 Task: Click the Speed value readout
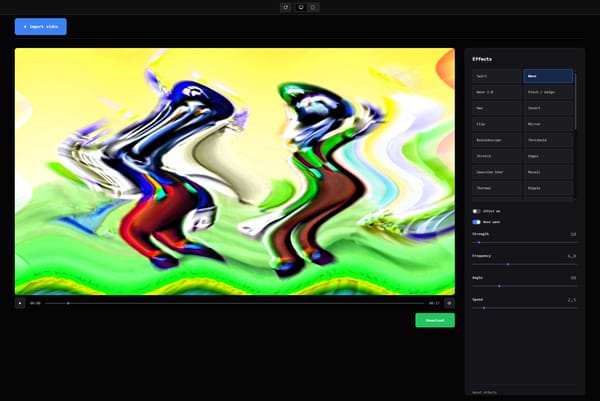pos(572,300)
